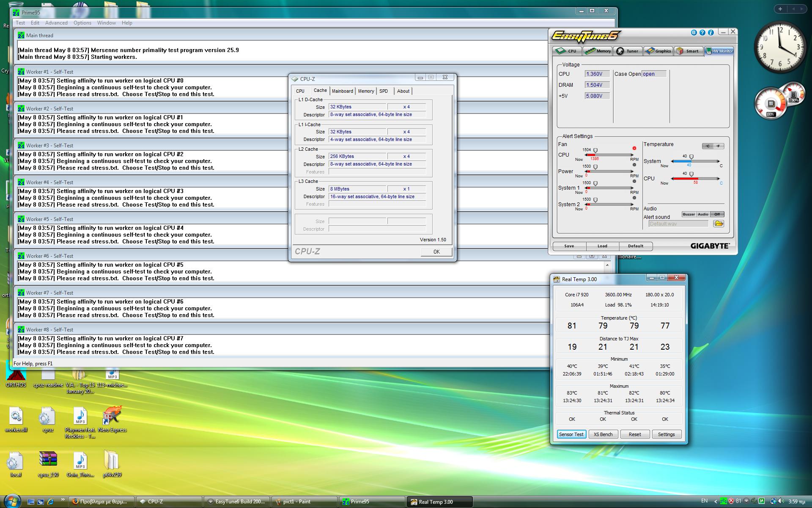This screenshot has height=508, width=812.
Task: Click volume speaker tray icon
Action: click(x=780, y=501)
